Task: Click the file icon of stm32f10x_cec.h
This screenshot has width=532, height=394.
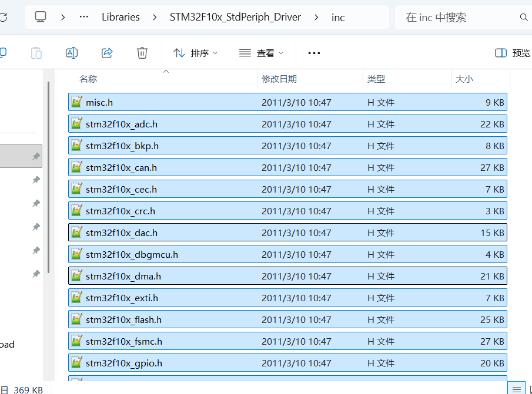Action: pos(76,188)
